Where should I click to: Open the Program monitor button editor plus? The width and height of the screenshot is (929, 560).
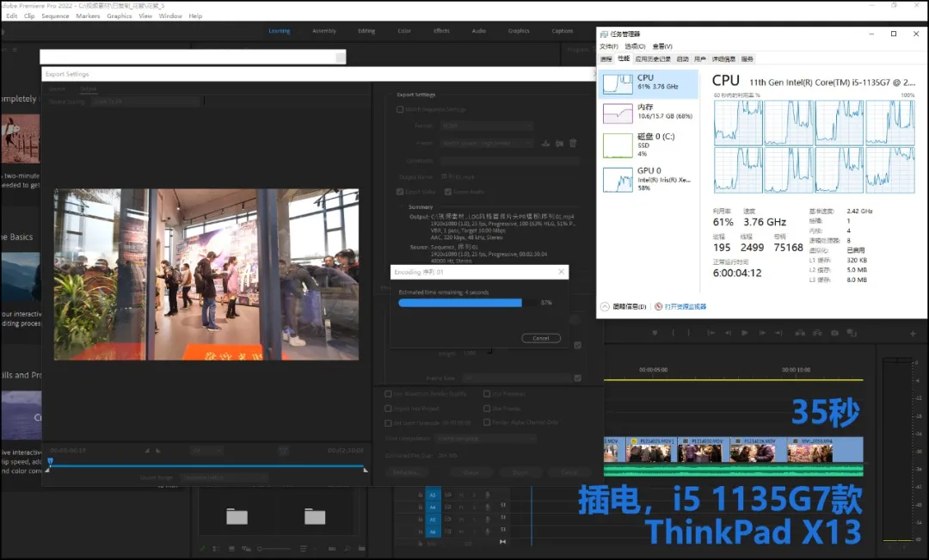(x=913, y=334)
